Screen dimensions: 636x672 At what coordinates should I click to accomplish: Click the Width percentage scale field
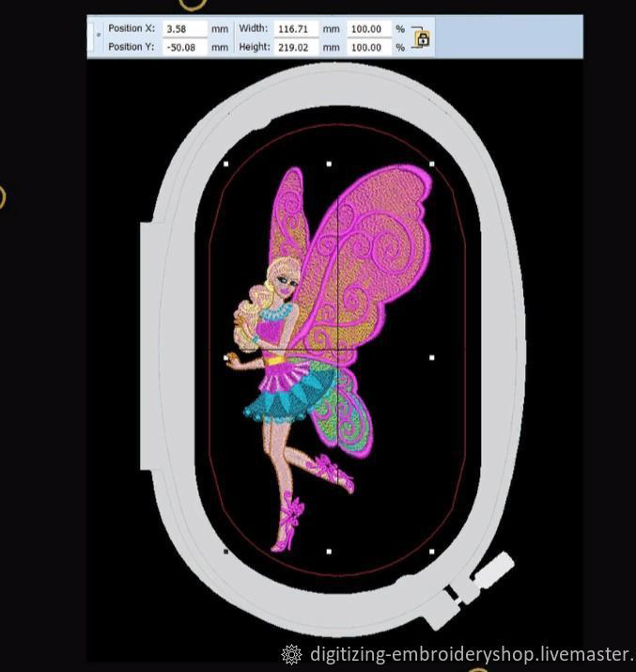(368, 29)
